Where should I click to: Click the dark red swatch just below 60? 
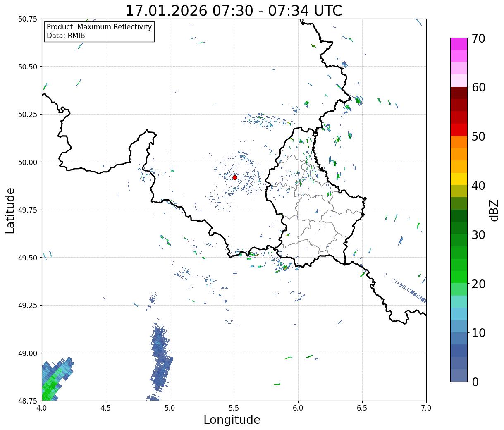point(459,93)
